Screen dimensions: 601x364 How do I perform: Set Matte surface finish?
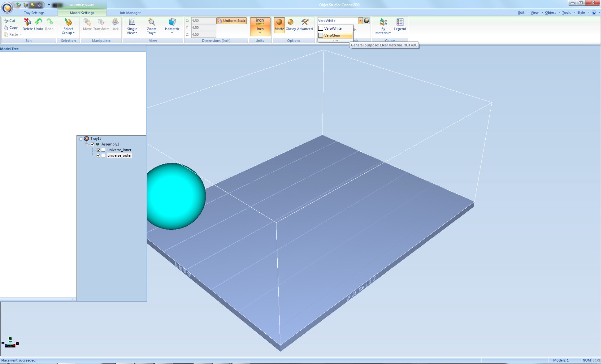(279, 25)
